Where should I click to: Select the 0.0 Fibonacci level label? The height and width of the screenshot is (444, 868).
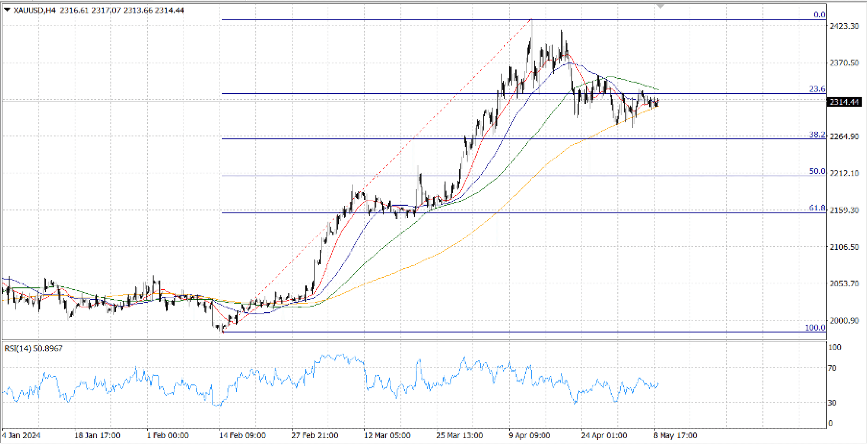coord(819,14)
